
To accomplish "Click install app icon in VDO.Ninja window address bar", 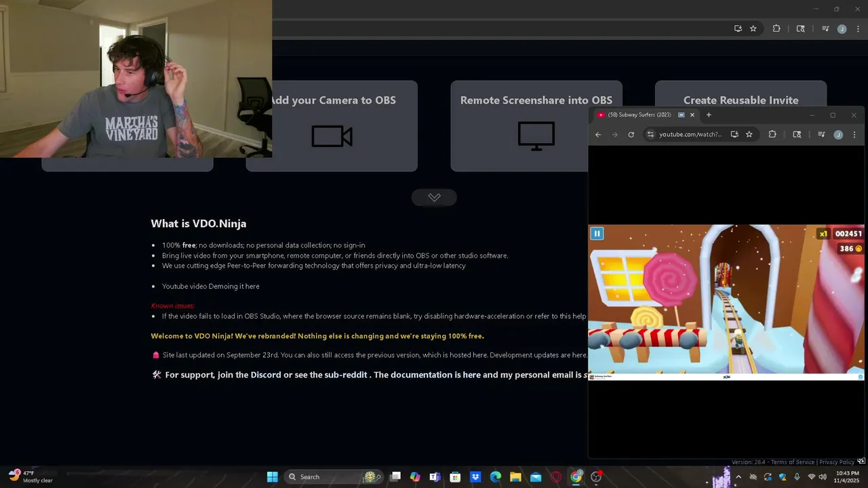I will click(x=738, y=28).
